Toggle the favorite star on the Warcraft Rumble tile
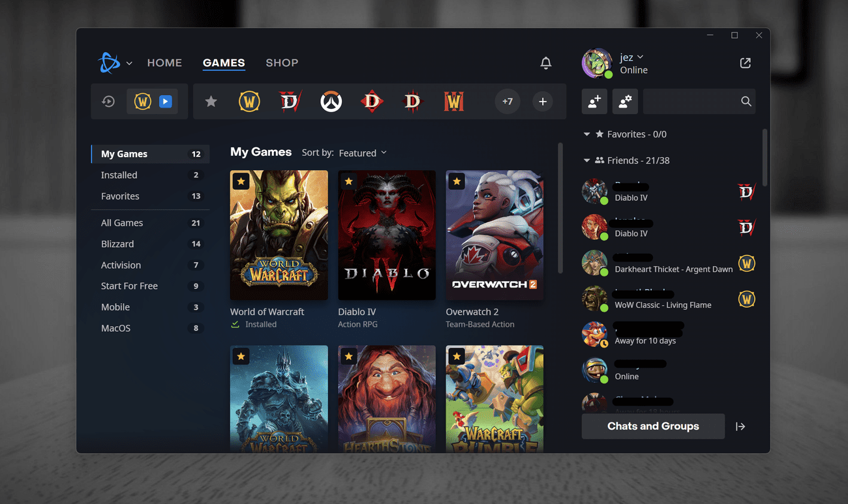The height and width of the screenshot is (504, 848). [x=456, y=356]
